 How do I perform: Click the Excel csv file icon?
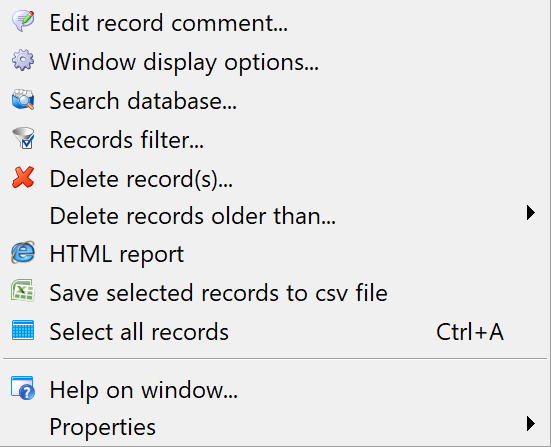(23, 291)
